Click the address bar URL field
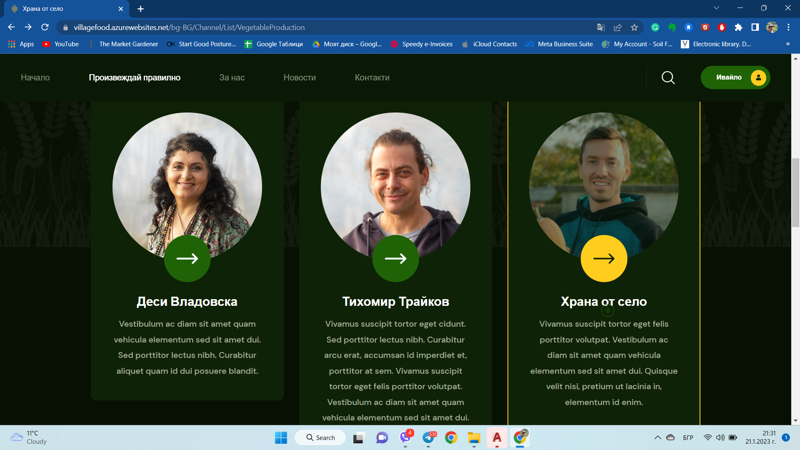Screen dimensions: 800x450 tap(300, 27)
